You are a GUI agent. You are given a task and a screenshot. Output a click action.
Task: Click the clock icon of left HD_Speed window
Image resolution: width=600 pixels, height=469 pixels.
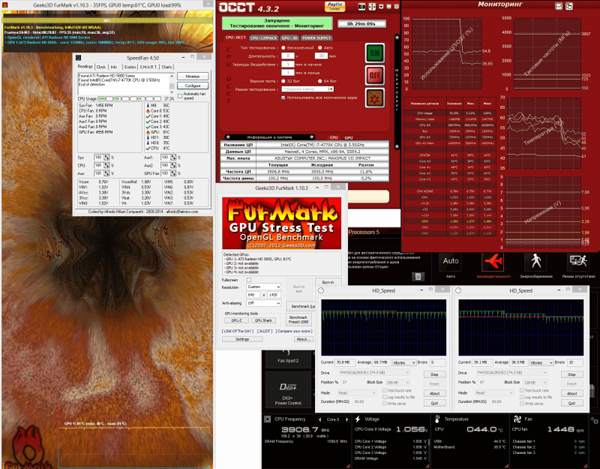pos(321,291)
